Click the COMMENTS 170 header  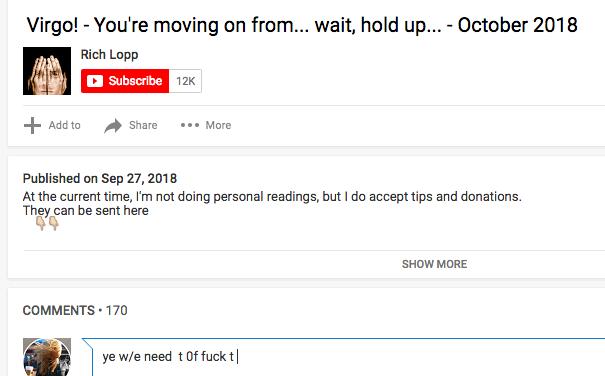[75, 310]
